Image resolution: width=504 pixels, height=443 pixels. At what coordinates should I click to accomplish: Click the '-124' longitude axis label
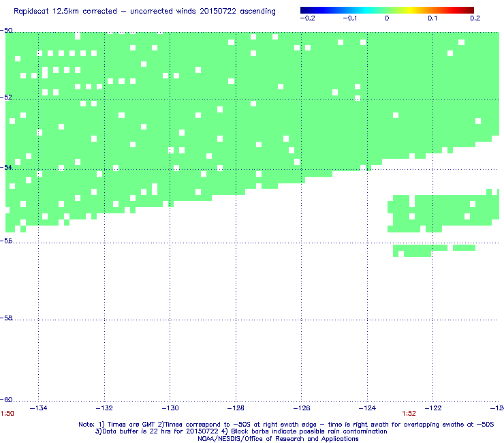coord(367,408)
